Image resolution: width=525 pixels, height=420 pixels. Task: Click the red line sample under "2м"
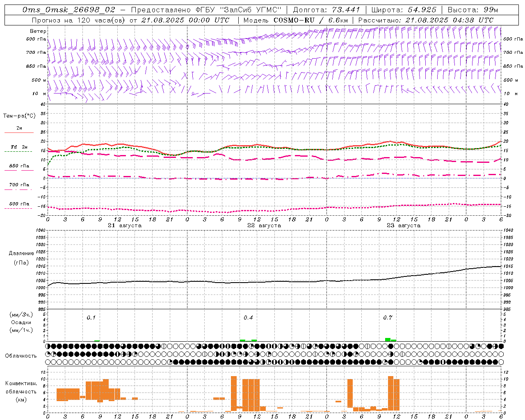click(x=19, y=133)
